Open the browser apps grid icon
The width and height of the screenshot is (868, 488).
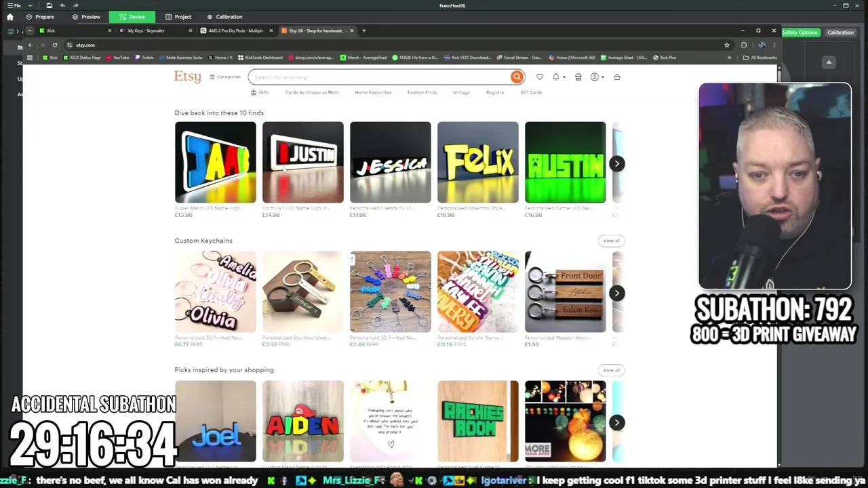tap(29, 58)
